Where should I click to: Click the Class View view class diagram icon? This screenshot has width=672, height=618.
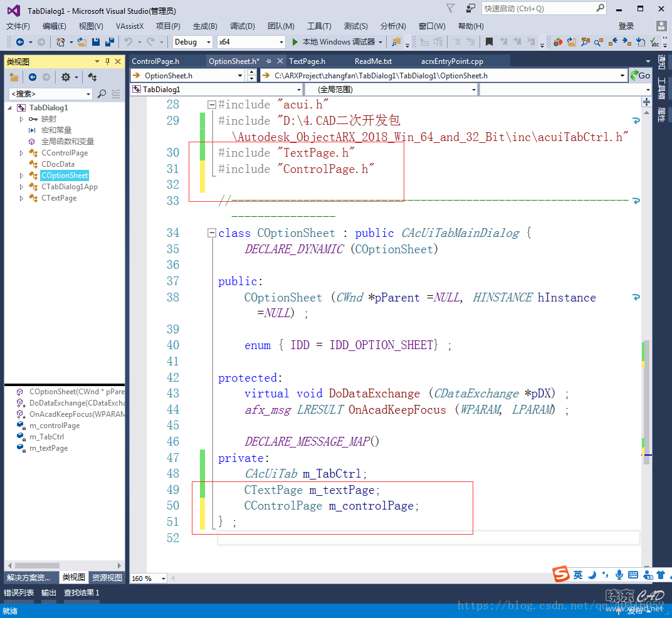coord(92,77)
